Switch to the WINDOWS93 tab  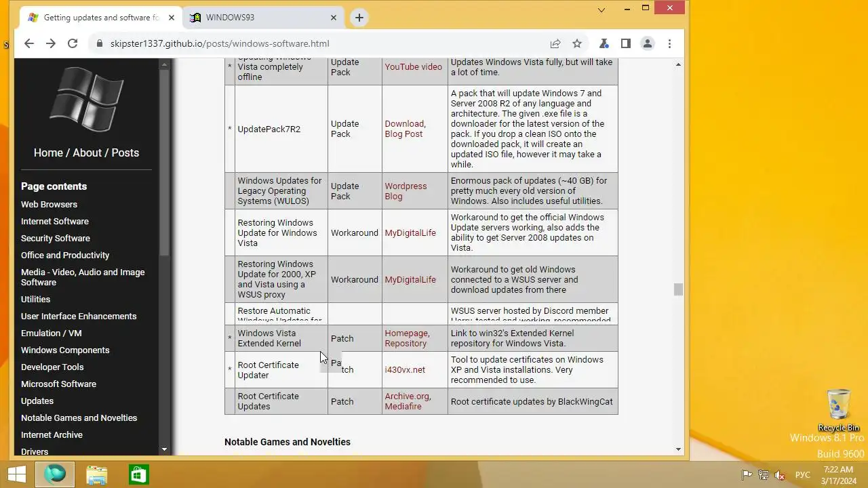tap(264, 18)
